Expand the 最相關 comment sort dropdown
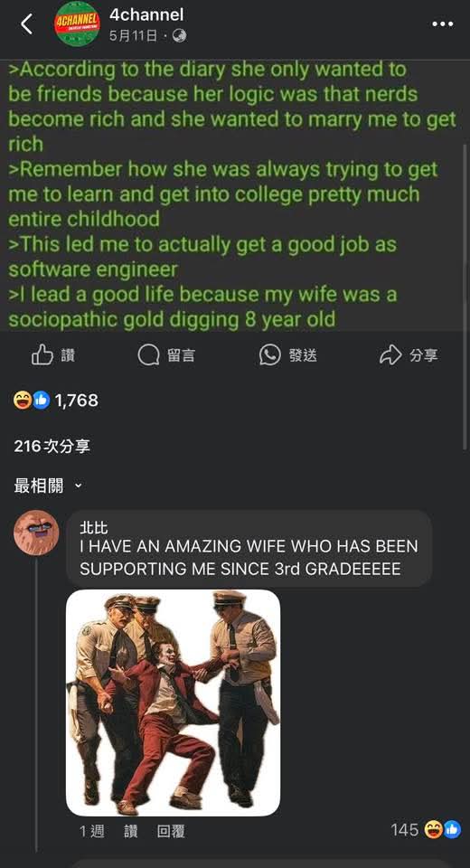470x868 pixels. [x=48, y=486]
